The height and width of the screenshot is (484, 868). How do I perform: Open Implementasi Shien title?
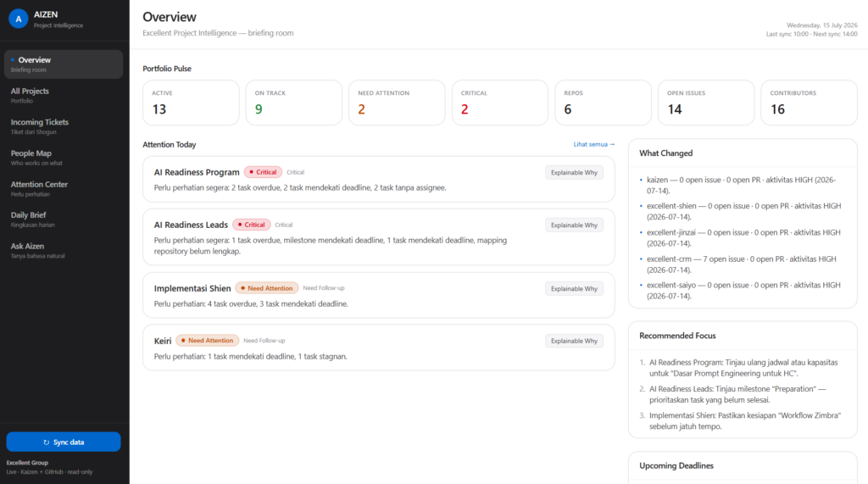(x=192, y=288)
